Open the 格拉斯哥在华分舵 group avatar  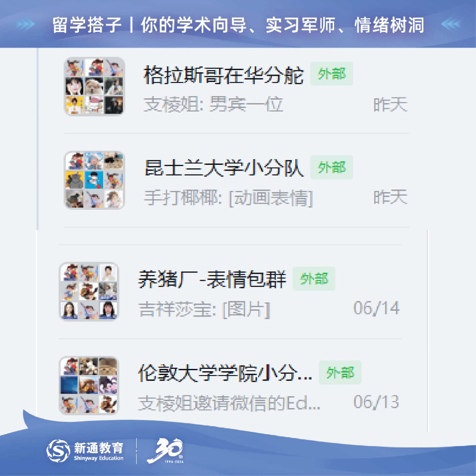pyautogui.click(x=94, y=86)
